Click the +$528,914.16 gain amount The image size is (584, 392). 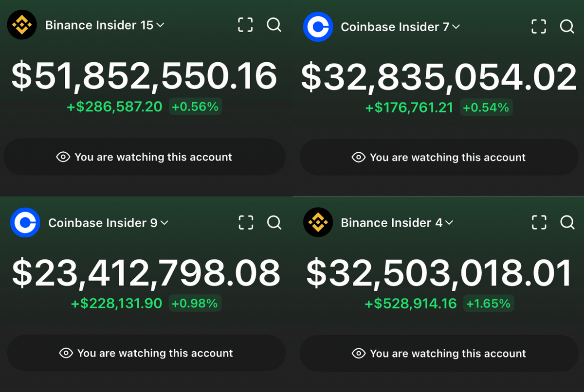click(411, 304)
